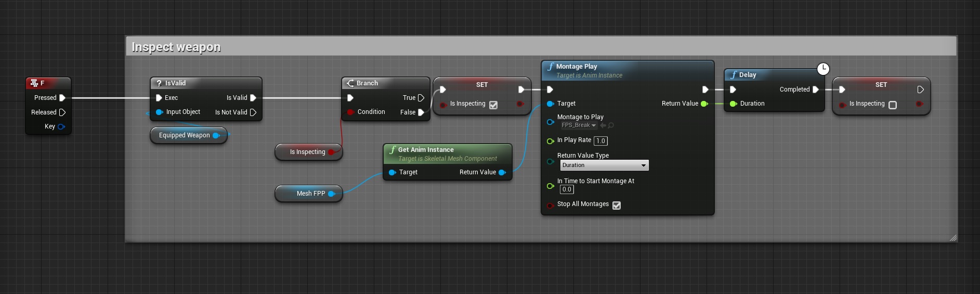Screen dimensions: 980x294
Task: Click the use-selected arrow icon beside FPS_Break
Action: click(603, 125)
